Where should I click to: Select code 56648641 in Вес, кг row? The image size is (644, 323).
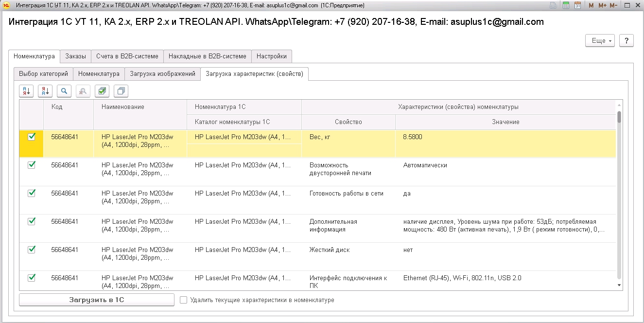pyautogui.click(x=69, y=144)
